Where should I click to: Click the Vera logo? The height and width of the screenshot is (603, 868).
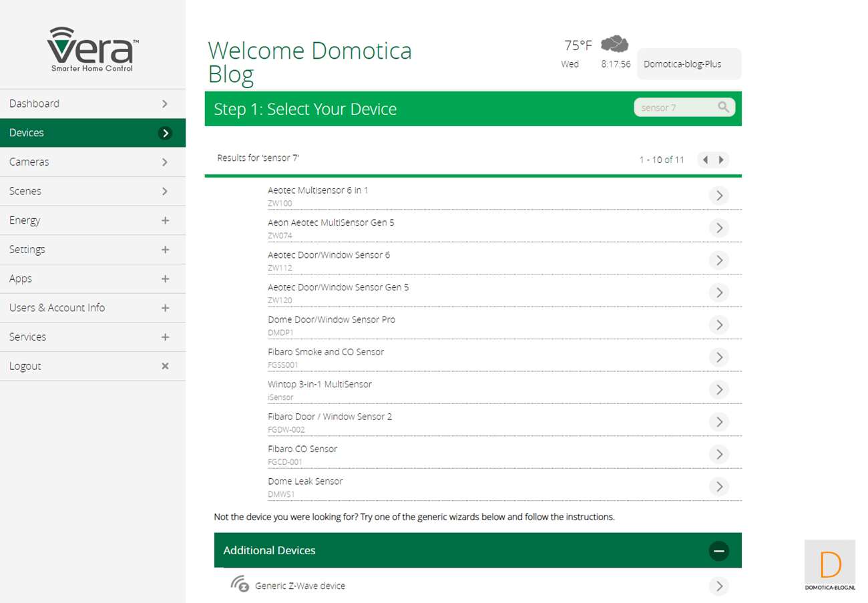[92, 50]
